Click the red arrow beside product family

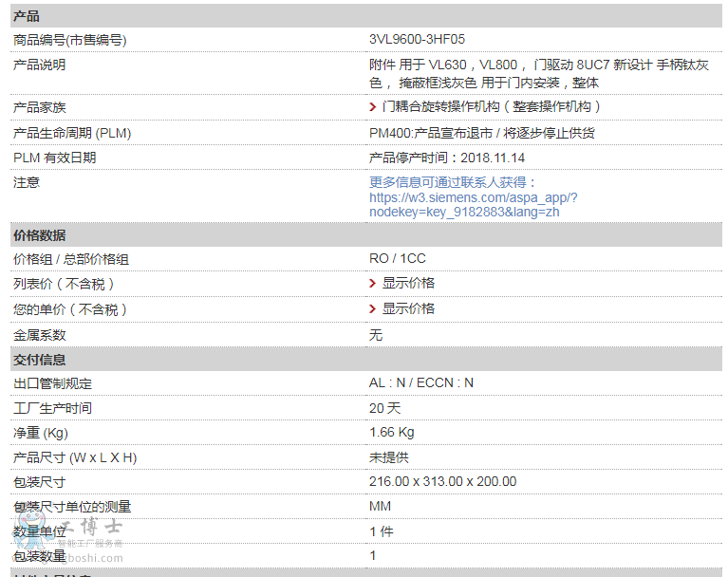click(x=372, y=107)
